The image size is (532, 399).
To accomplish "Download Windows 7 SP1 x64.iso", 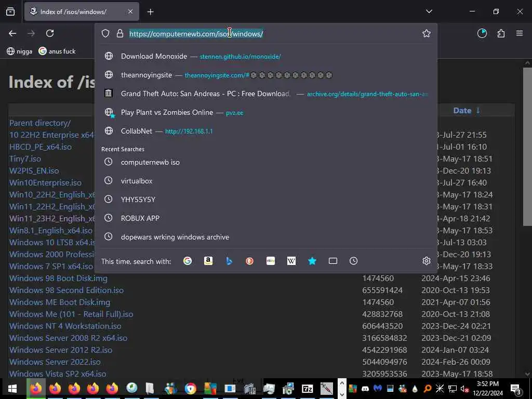I will click(x=51, y=267).
